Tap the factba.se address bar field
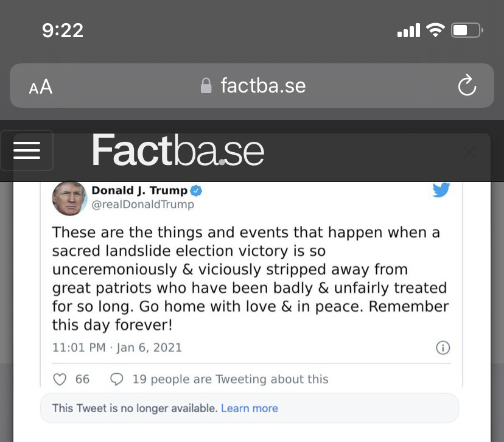The image size is (504, 442). (x=252, y=85)
